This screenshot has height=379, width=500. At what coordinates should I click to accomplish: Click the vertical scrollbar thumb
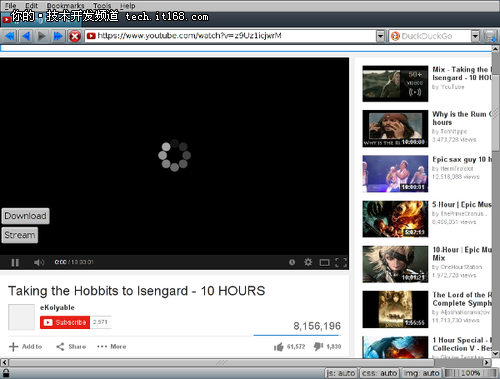pos(496,113)
